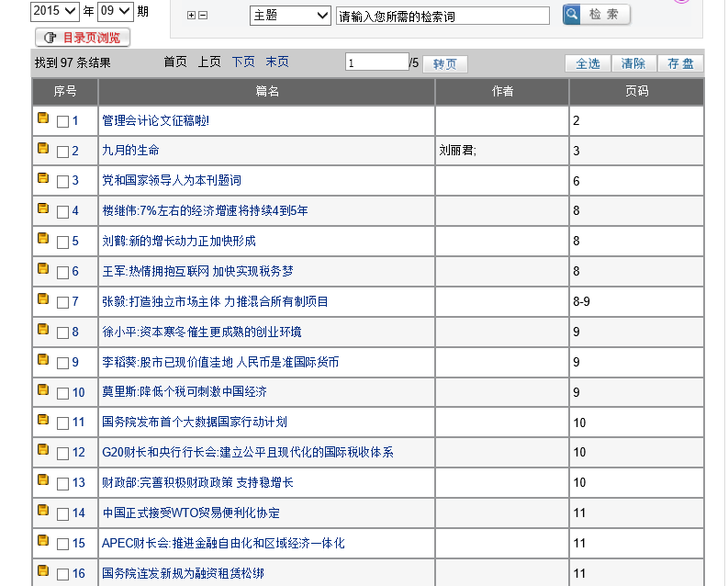Screen dimensions: 728x586
Task: Check the checkbox for row 2
Action: (62, 152)
